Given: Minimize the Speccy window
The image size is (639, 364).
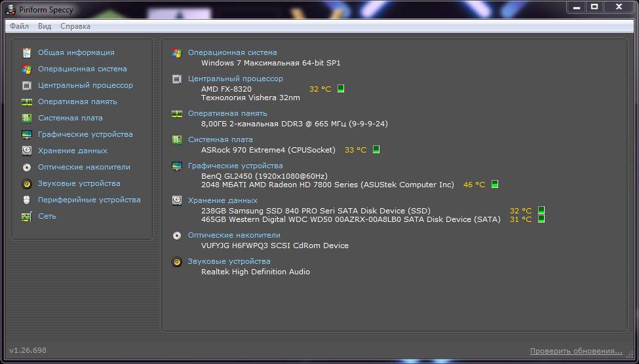Looking at the screenshot, I should click(x=577, y=6).
